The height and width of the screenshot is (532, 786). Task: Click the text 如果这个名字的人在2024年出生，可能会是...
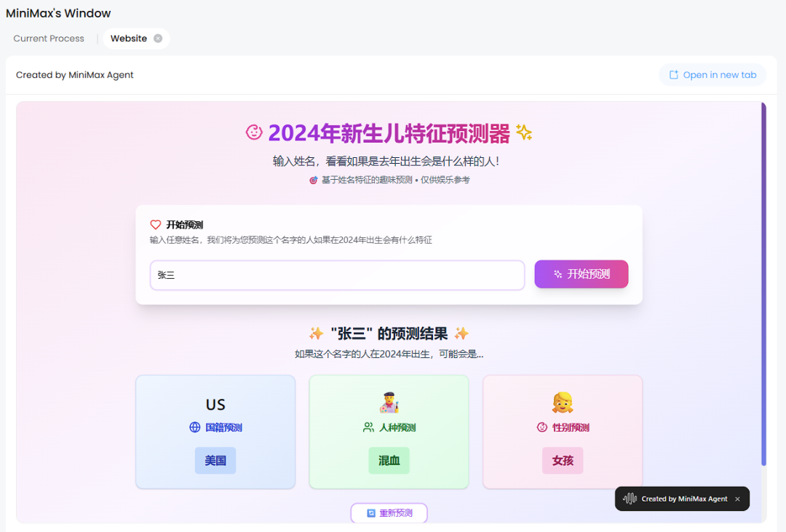tap(389, 354)
